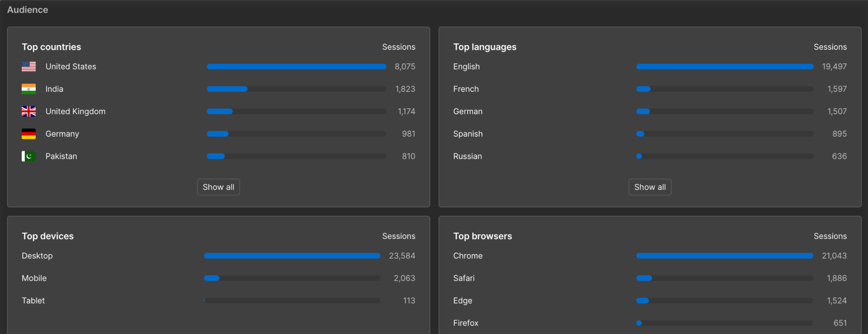Click the 895 sessions value

click(840, 134)
